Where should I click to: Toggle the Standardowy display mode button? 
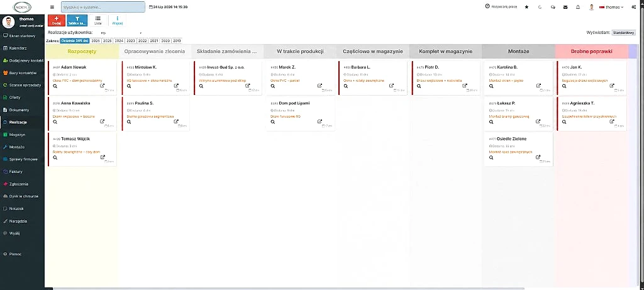point(623,33)
